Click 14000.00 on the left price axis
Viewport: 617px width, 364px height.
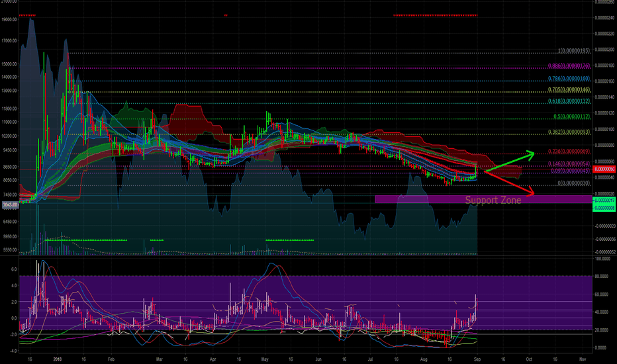click(x=9, y=77)
